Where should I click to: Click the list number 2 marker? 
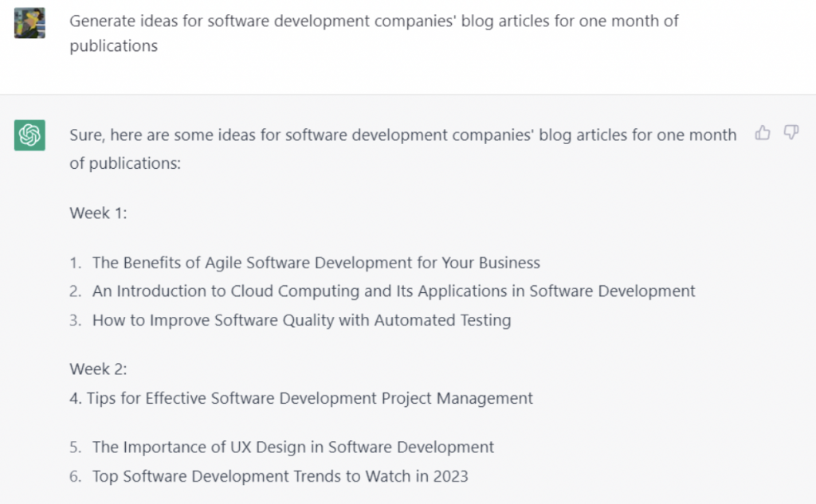(76, 291)
